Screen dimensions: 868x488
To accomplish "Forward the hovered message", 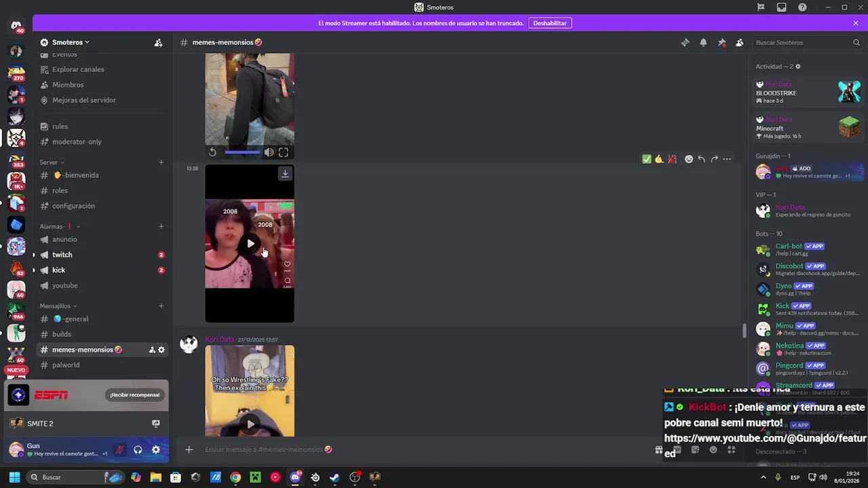I will tap(714, 159).
